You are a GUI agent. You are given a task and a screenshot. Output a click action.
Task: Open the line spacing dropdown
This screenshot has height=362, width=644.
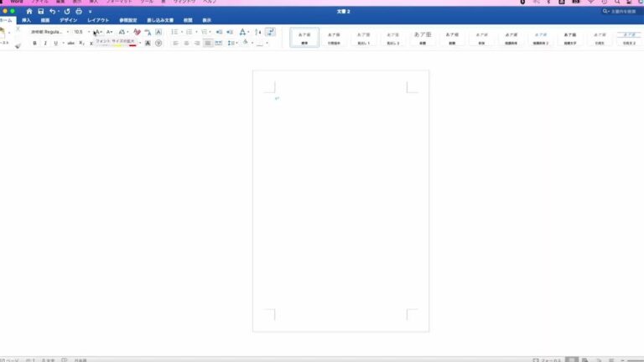point(232,43)
